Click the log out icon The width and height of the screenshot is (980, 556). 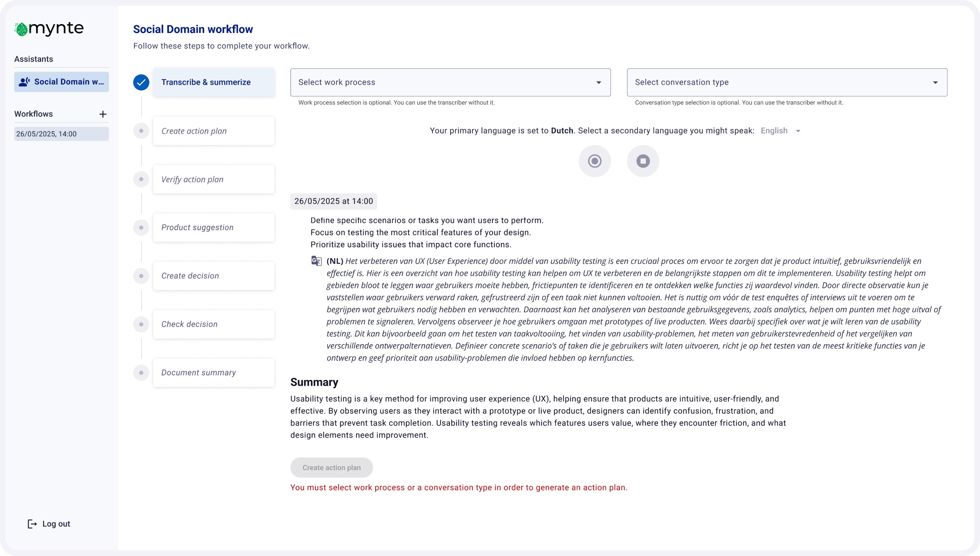[x=32, y=524]
